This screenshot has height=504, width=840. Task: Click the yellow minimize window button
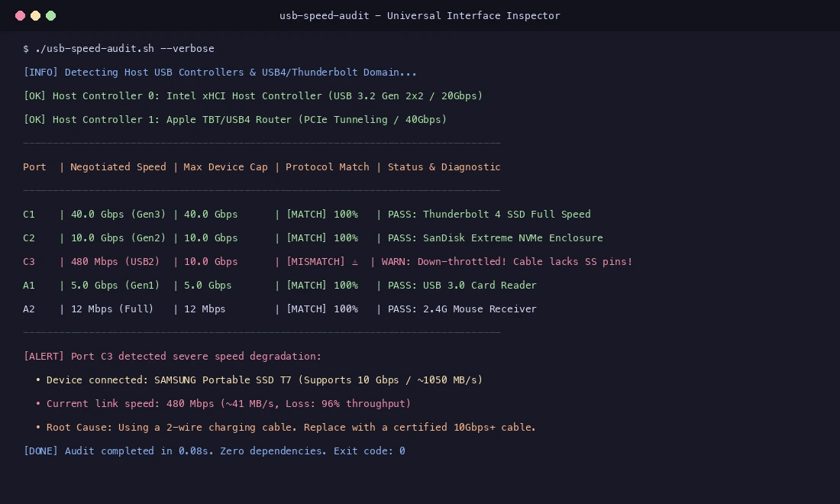pos(35,15)
